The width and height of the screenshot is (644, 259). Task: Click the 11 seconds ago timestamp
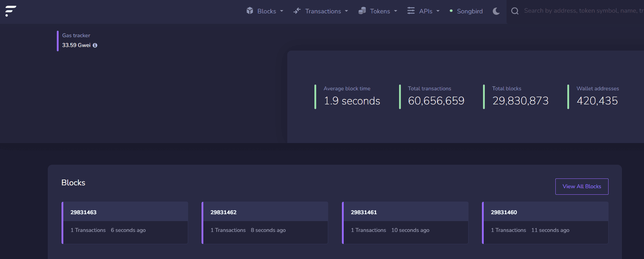[x=550, y=230]
